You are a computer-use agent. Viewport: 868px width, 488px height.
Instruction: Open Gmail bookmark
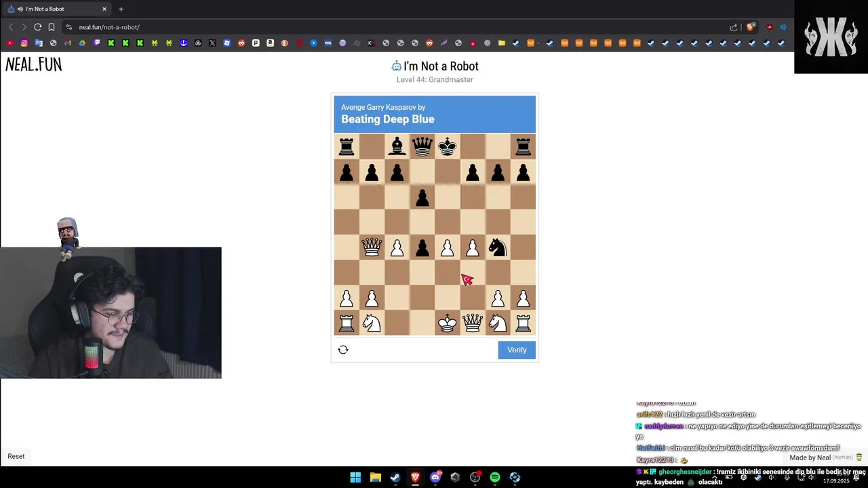pos(68,43)
